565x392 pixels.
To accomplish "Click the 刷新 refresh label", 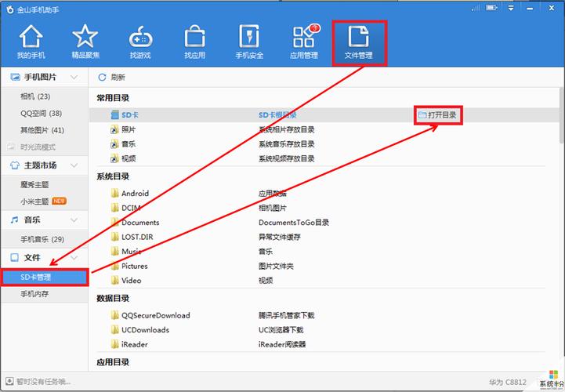I will click(x=118, y=77).
